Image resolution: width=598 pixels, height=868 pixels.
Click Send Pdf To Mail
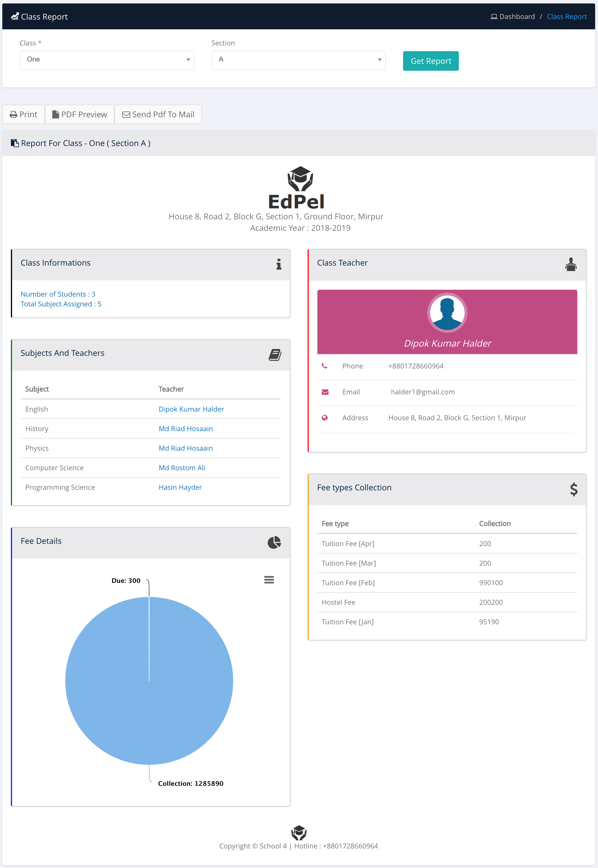click(x=158, y=114)
